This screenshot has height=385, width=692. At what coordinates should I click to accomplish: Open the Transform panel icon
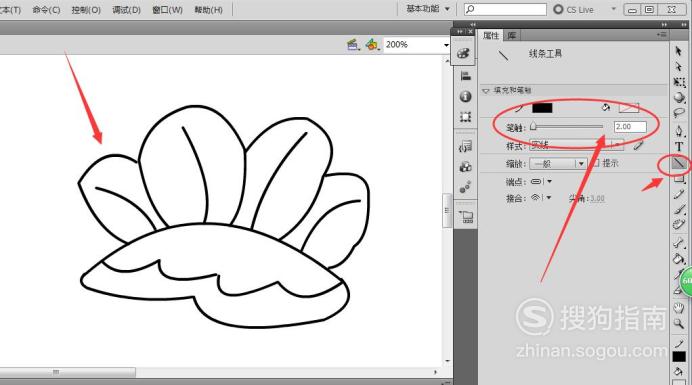[465, 117]
